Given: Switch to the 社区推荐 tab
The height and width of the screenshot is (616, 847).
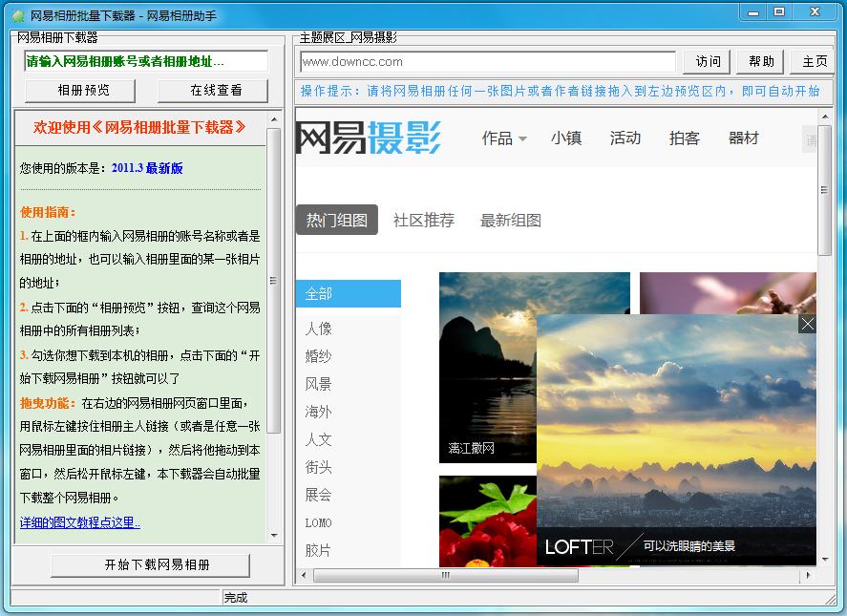Looking at the screenshot, I should tap(424, 220).
